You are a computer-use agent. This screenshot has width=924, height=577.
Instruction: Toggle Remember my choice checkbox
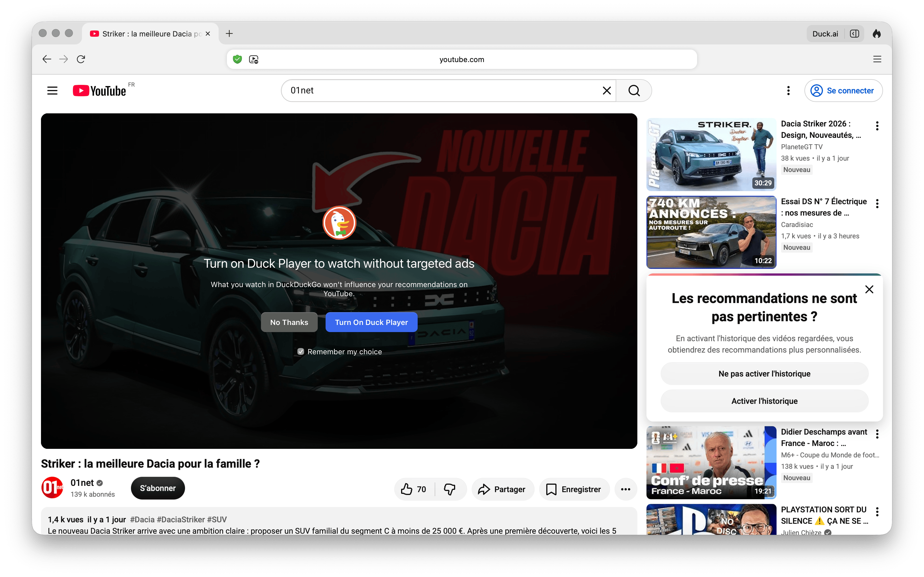click(301, 351)
